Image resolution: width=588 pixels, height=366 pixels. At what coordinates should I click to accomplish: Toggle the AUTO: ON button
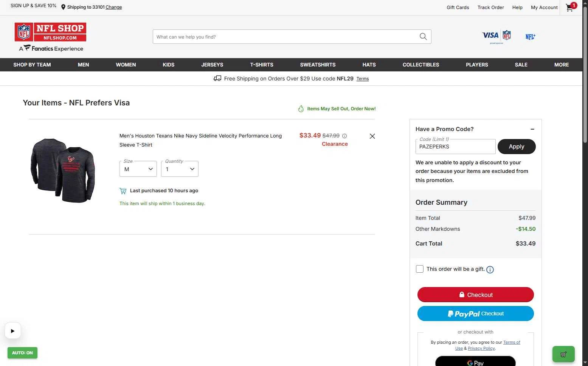pos(22,353)
